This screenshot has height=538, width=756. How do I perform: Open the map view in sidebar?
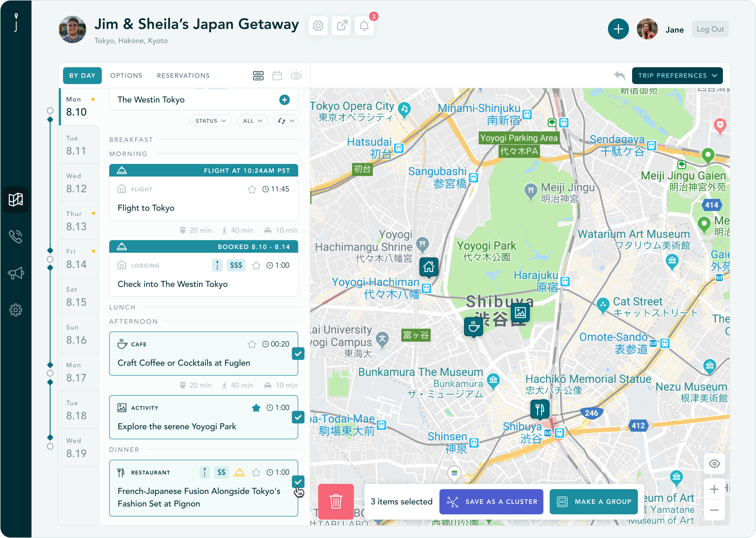pyautogui.click(x=15, y=199)
